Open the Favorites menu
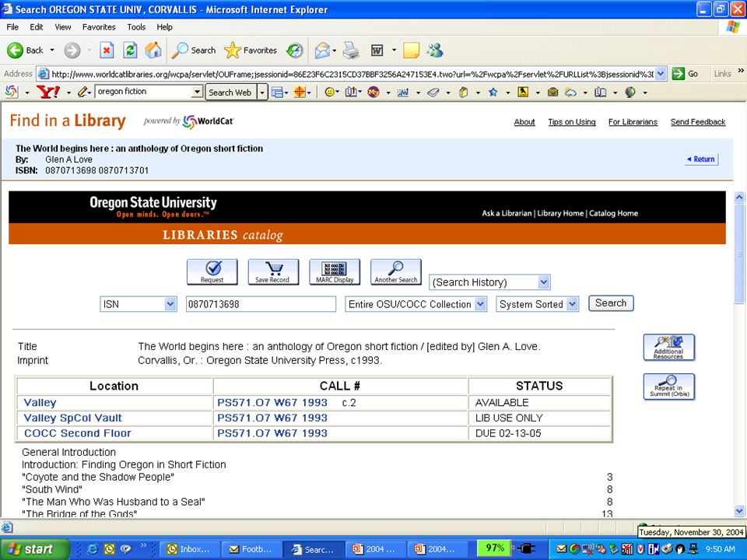The width and height of the screenshot is (747, 560). coord(99,27)
